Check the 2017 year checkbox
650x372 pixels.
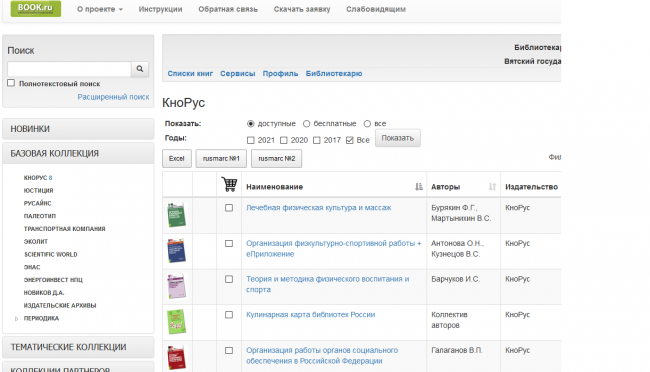tap(317, 140)
